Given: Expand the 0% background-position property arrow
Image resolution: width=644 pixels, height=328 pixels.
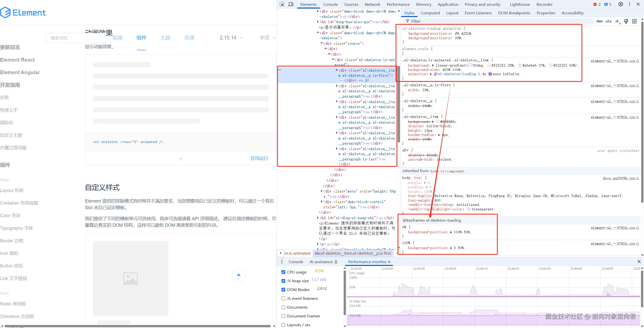Looking at the screenshot, I should pyautogui.click(x=451, y=232).
